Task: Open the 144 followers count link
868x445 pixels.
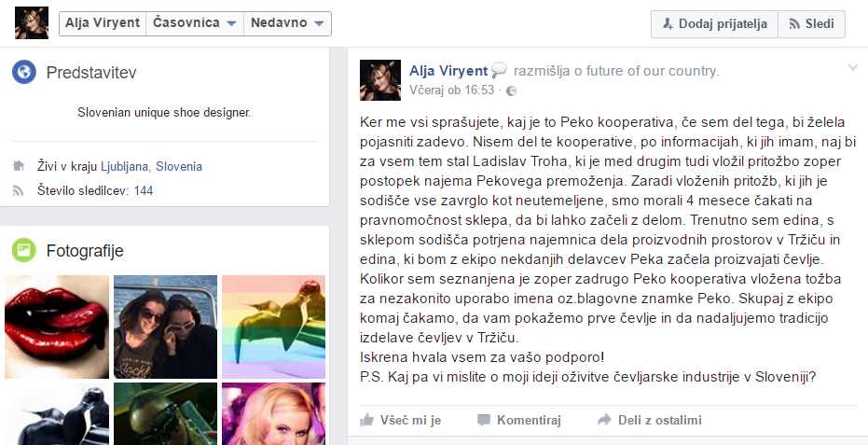Action: click(144, 191)
